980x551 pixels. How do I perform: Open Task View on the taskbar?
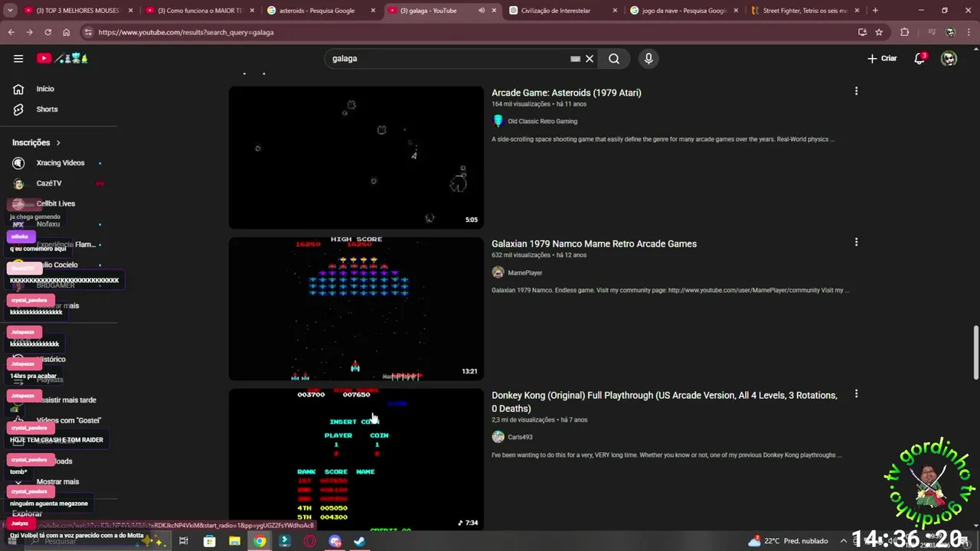click(184, 541)
